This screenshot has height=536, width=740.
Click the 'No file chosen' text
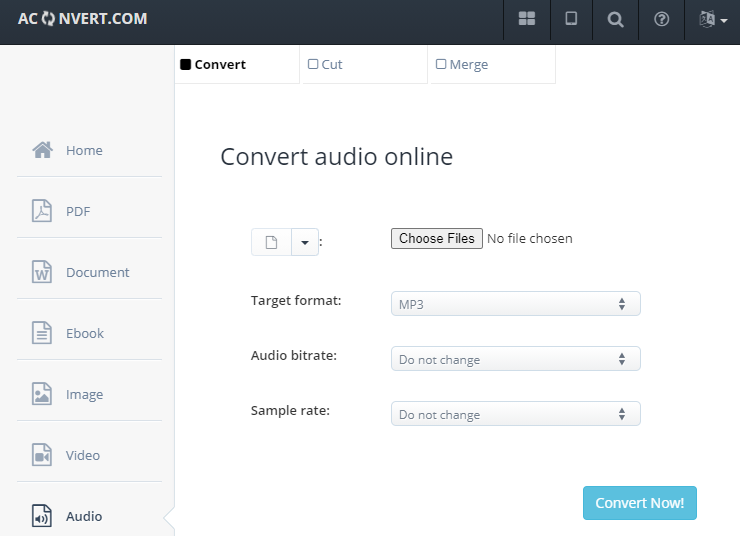tap(530, 238)
